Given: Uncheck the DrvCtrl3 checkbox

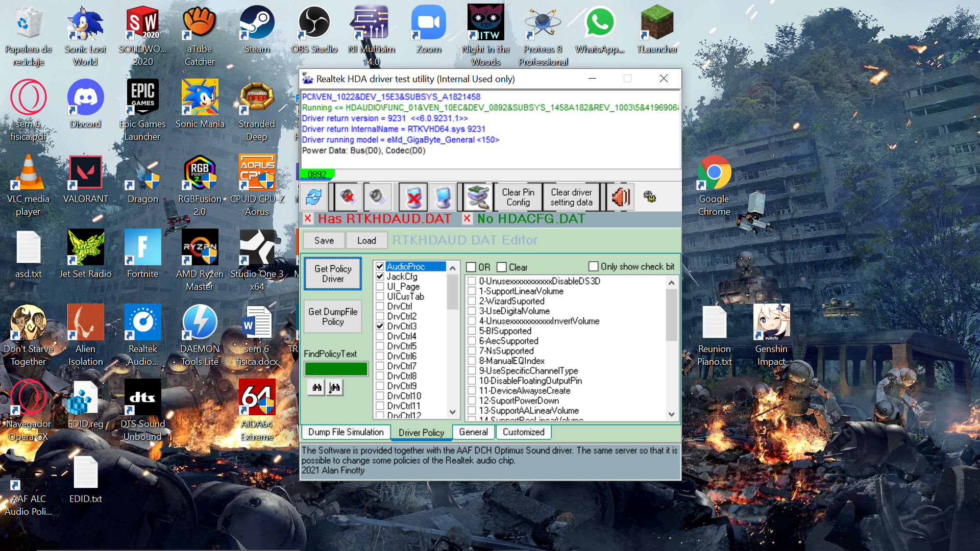Looking at the screenshot, I should click(x=380, y=326).
